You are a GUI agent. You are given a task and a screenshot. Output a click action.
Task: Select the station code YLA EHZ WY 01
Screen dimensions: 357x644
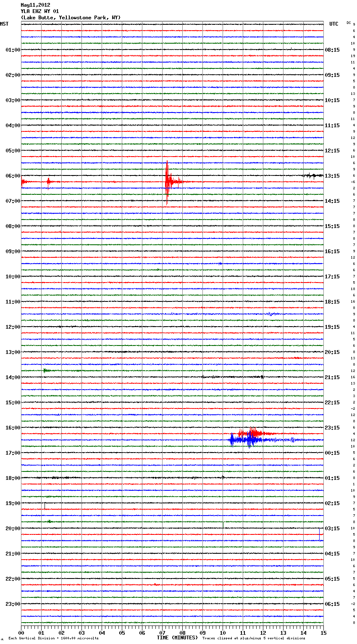coord(40,11)
